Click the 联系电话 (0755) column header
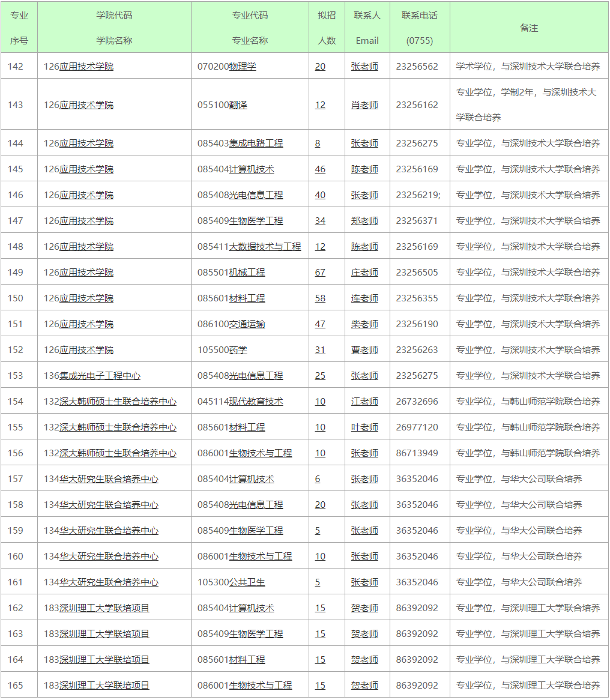Viewport: 610px width, 700px height. [420, 27]
